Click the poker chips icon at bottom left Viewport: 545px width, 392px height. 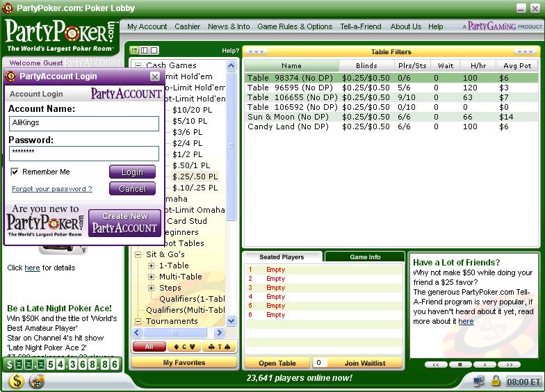tap(37, 381)
